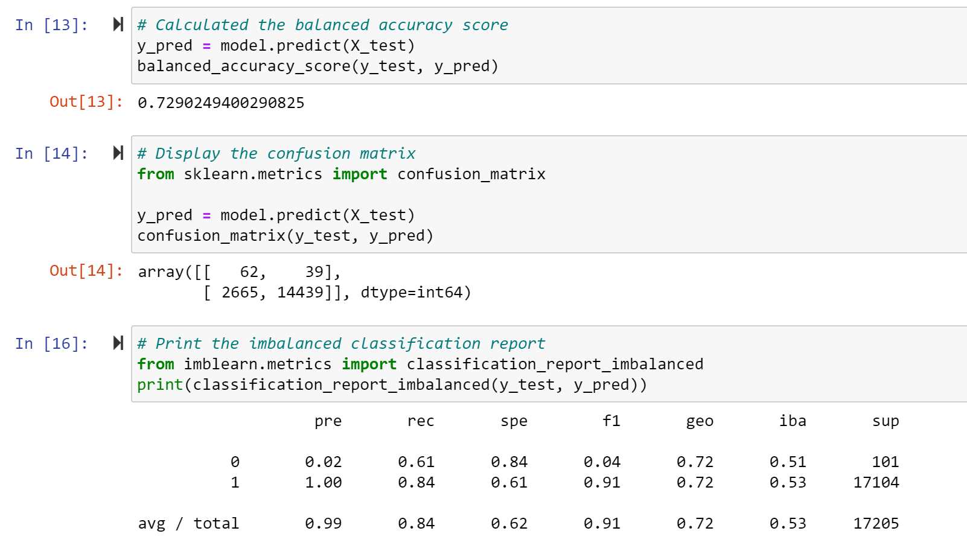The height and width of the screenshot is (560, 967).
Task: Click the support value 101 for class 0
Action: tap(886, 462)
